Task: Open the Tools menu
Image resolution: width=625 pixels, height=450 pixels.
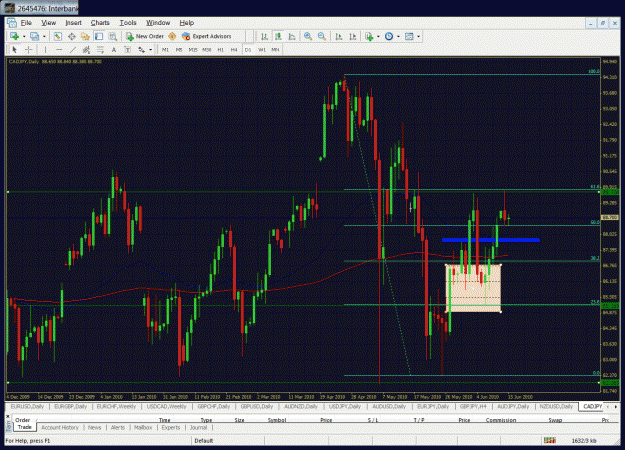Action: 128,23
